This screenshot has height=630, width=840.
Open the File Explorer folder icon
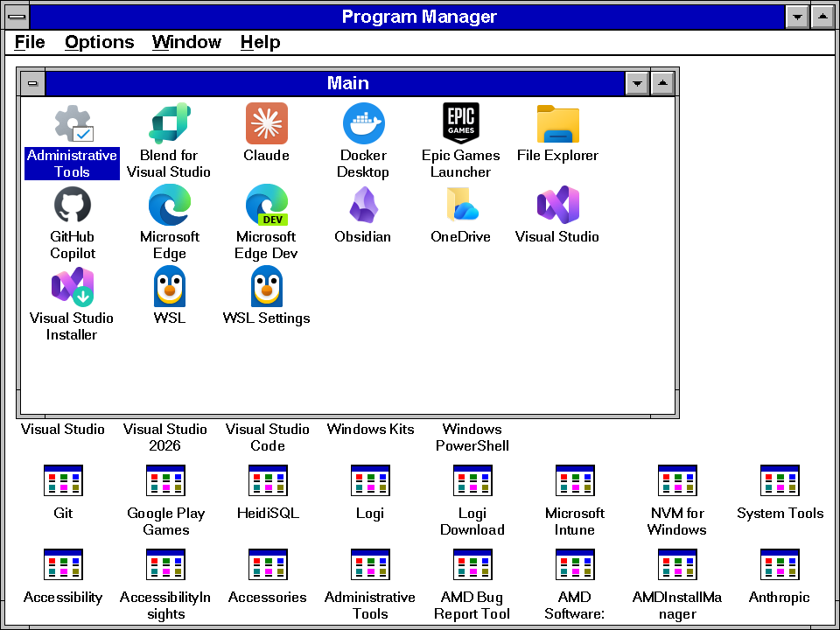[557, 124]
